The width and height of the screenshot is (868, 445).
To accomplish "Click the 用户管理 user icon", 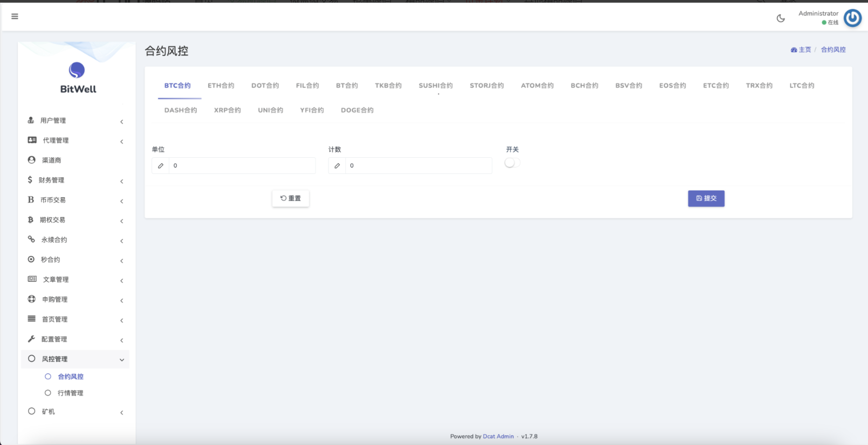I will [x=31, y=120].
